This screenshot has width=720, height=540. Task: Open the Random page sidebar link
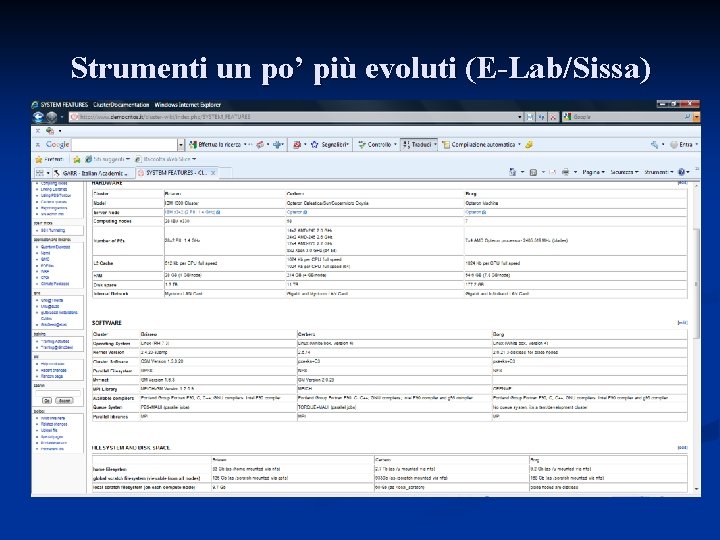[51, 377]
